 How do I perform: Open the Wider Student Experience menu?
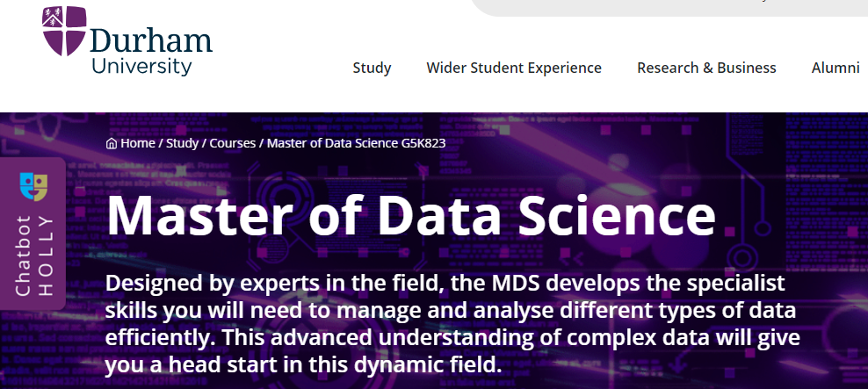pyautogui.click(x=514, y=68)
